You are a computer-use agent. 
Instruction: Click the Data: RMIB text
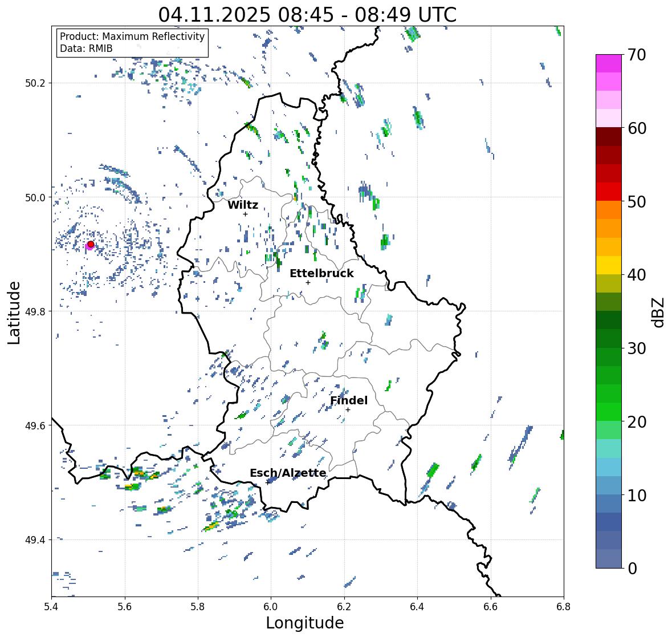click(86, 48)
